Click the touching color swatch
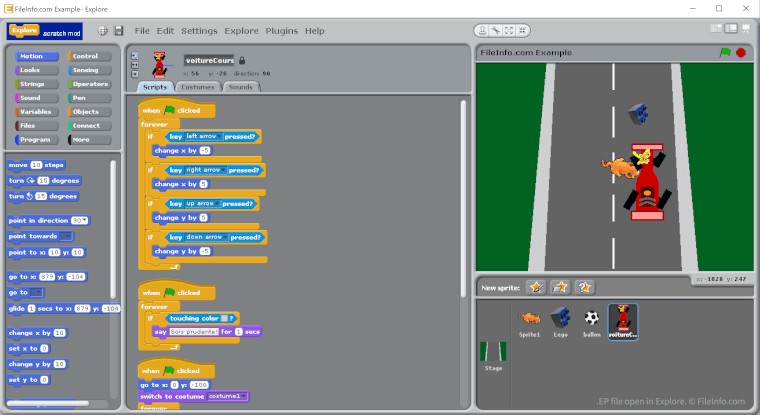The width and height of the screenshot is (760, 415). tap(226, 318)
